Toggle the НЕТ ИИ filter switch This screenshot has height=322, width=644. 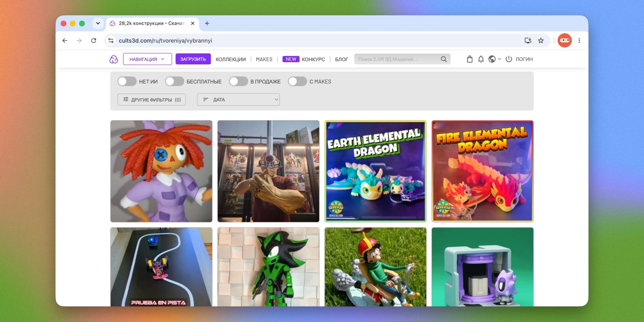(x=127, y=82)
